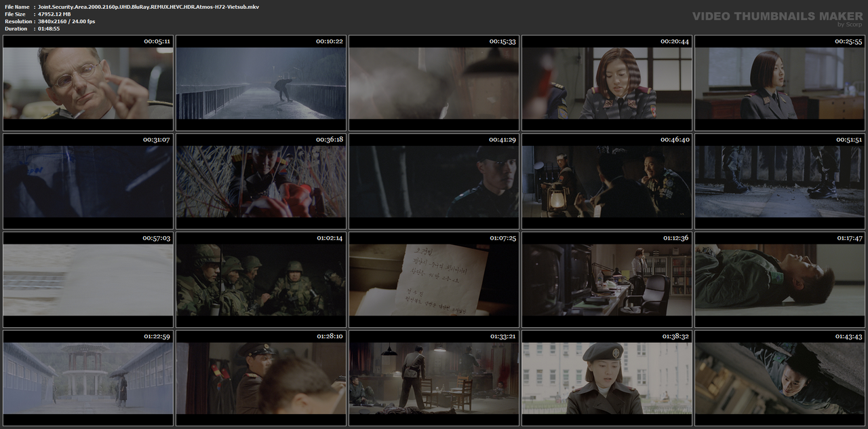
Task: Click the file name ending in Vietsub.mkv
Action: click(x=149, y=7)
